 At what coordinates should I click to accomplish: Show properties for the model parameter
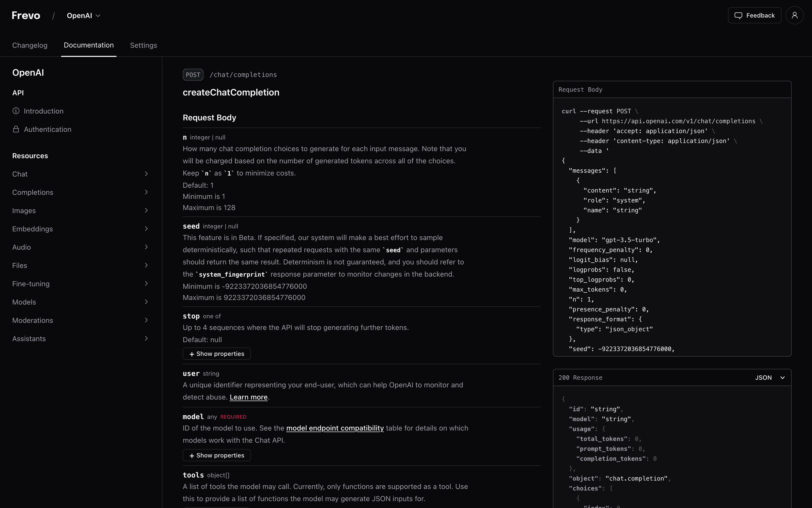click(217, 455)
